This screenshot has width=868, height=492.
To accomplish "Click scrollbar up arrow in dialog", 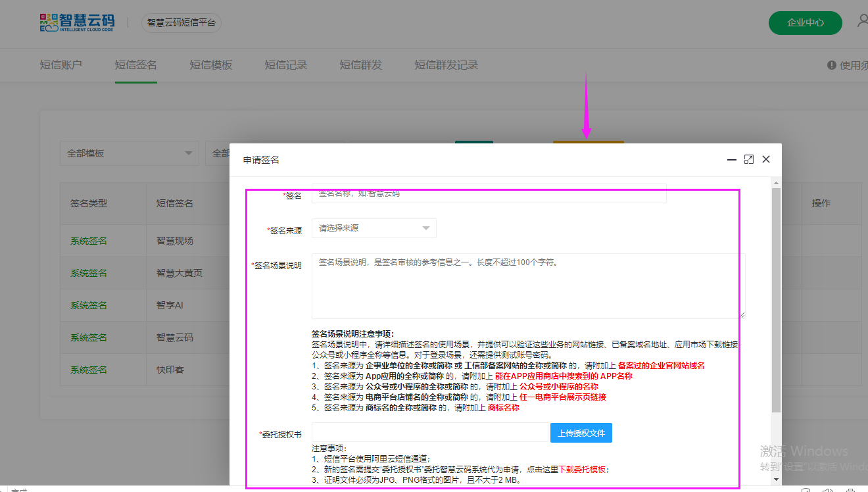I will pyautogui.click(x=776, y=182).
